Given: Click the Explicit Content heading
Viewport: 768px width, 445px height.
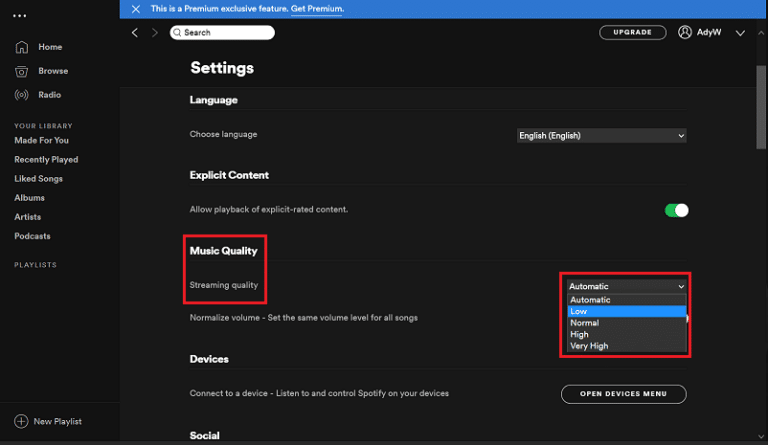Looking at the screenshot, I should [229, 175].
